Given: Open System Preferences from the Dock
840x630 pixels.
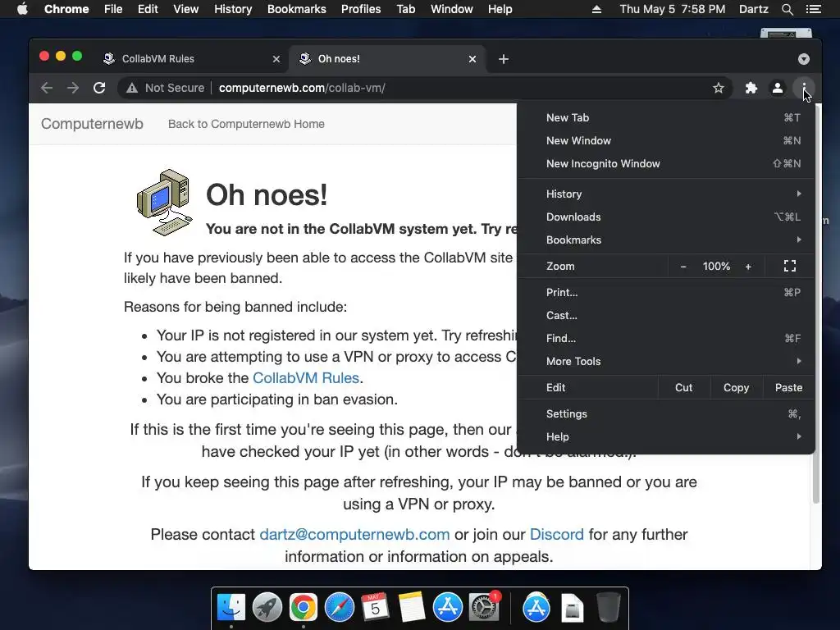Looking at the screenshot, I should click(x=484, y=608).
